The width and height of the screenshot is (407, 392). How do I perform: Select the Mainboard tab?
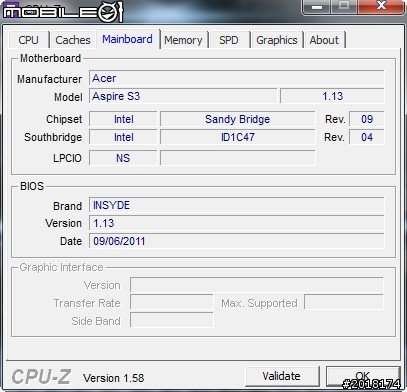coord(128,39)
